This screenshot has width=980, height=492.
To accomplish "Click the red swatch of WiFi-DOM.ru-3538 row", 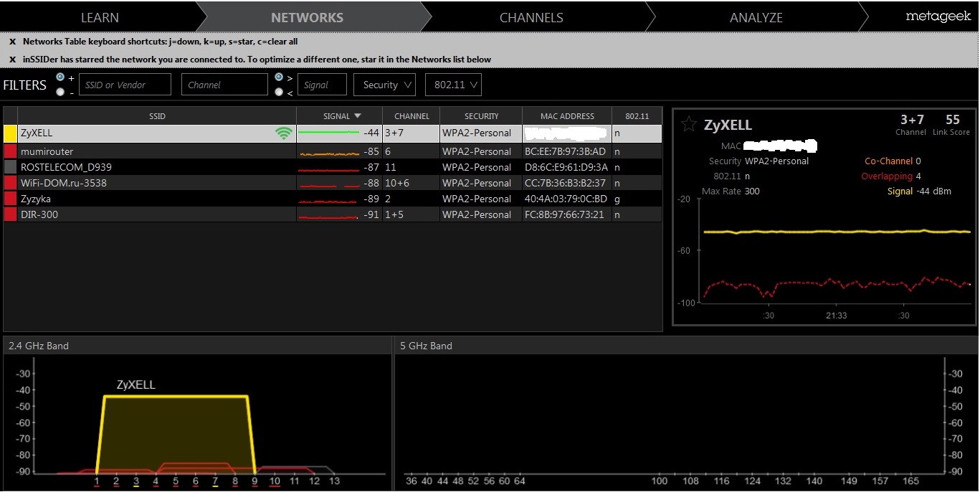I will (x=10, y=183).
